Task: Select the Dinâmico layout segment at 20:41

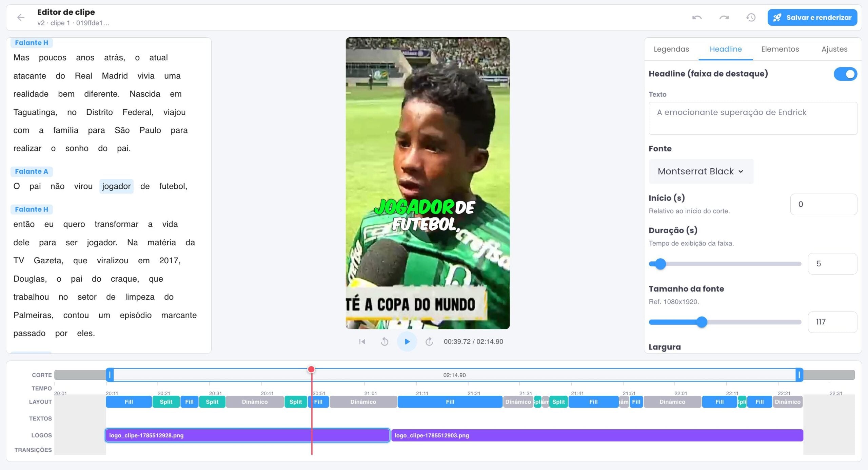Action: (x=255, y=402)
